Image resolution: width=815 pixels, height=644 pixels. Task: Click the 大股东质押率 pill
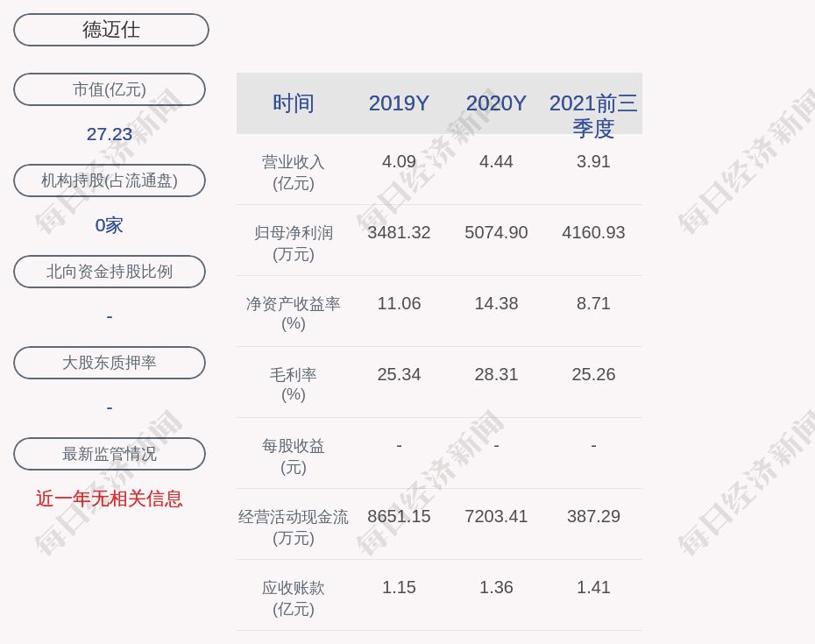click(110, 363)
